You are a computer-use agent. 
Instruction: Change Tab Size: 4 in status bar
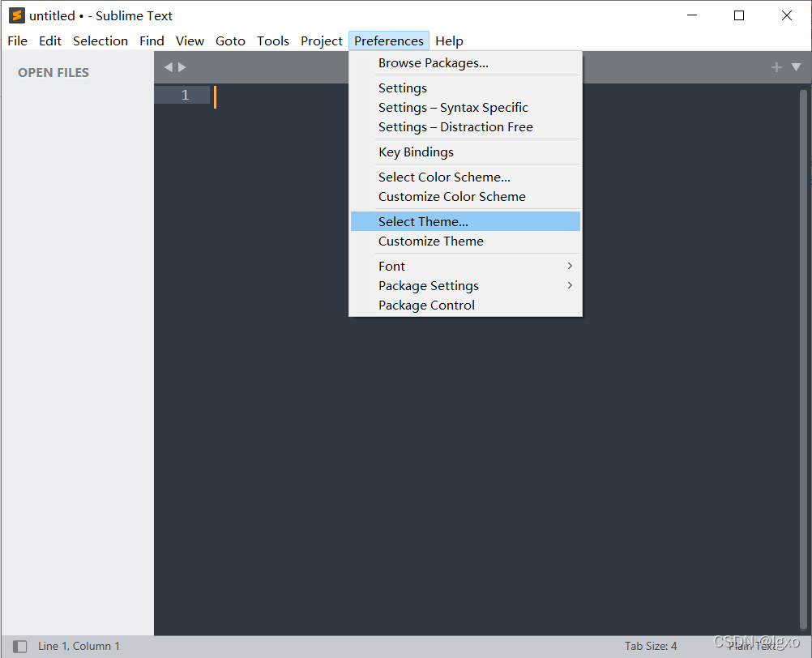651,646
